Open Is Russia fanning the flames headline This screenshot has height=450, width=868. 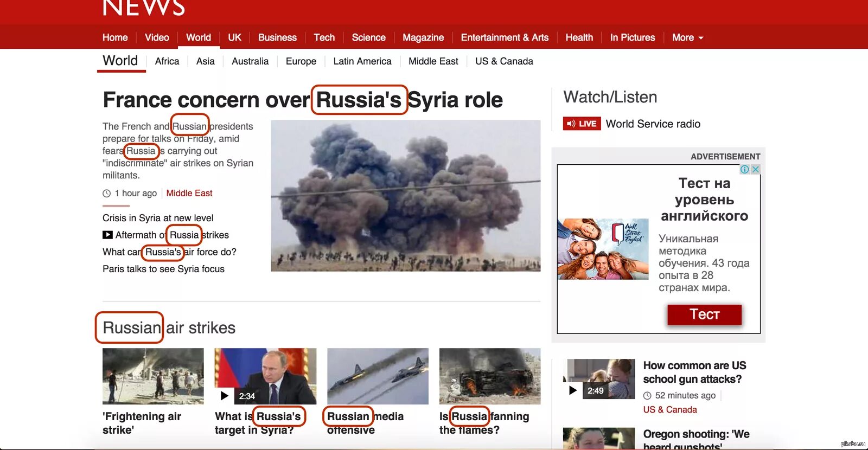click(484, 423)
